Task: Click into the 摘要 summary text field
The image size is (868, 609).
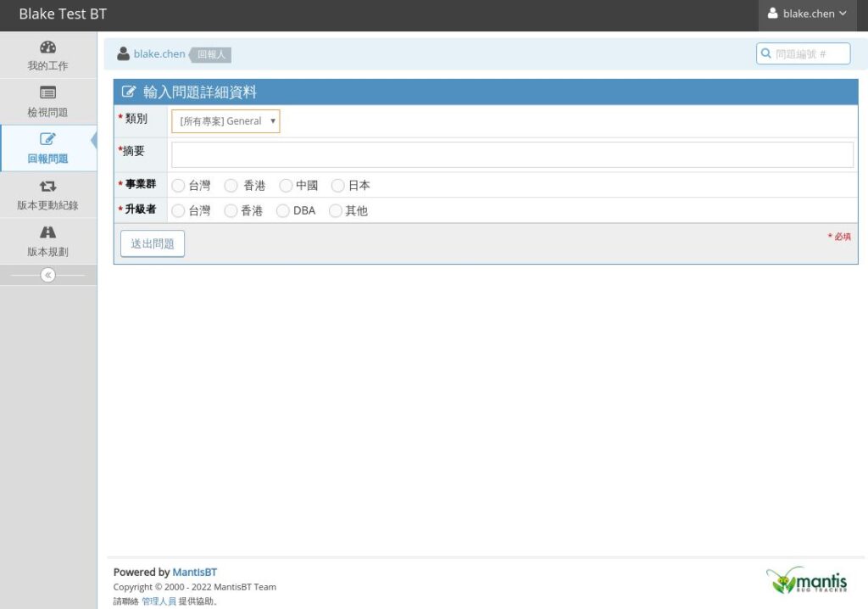Action: click(x=512, y=154)
